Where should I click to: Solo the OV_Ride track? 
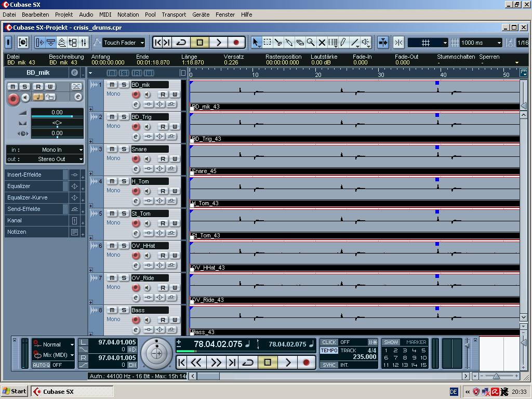pos(124,278)
